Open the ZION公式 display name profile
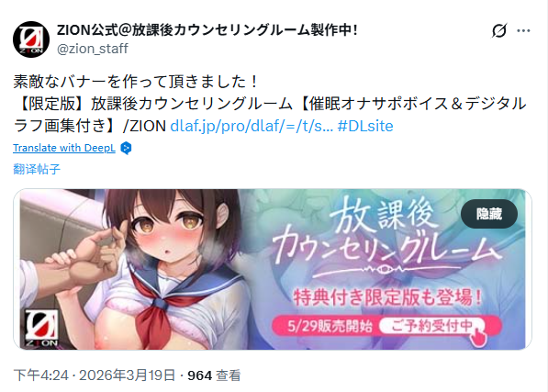This screenshot has height=392, width=548. [x=207, y=30]
